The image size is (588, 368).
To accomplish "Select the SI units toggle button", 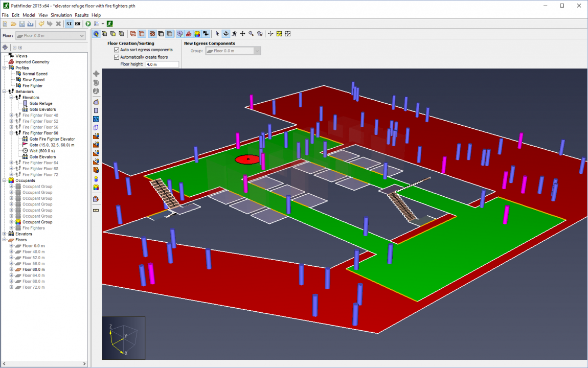I will click(69, 24).
